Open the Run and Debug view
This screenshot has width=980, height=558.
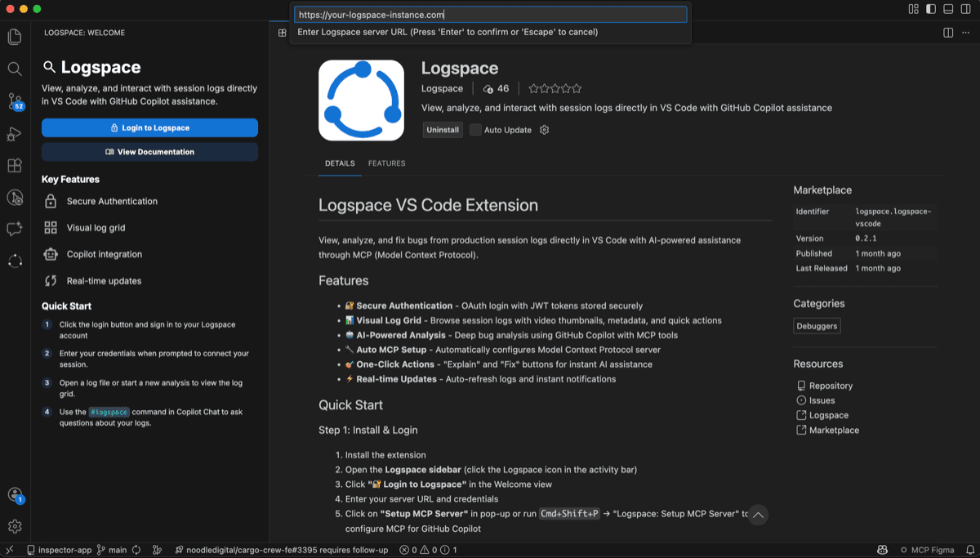pyautogui.click(x=15, y=133)
